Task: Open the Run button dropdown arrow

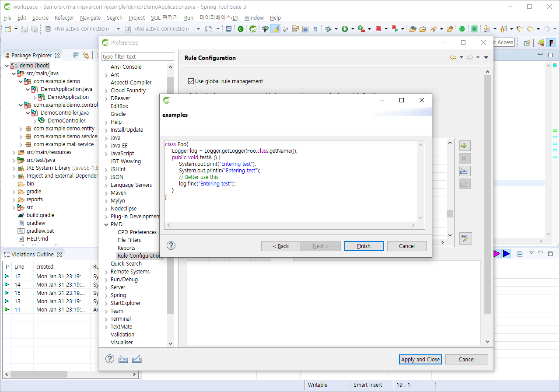Action: click(353, 29)
